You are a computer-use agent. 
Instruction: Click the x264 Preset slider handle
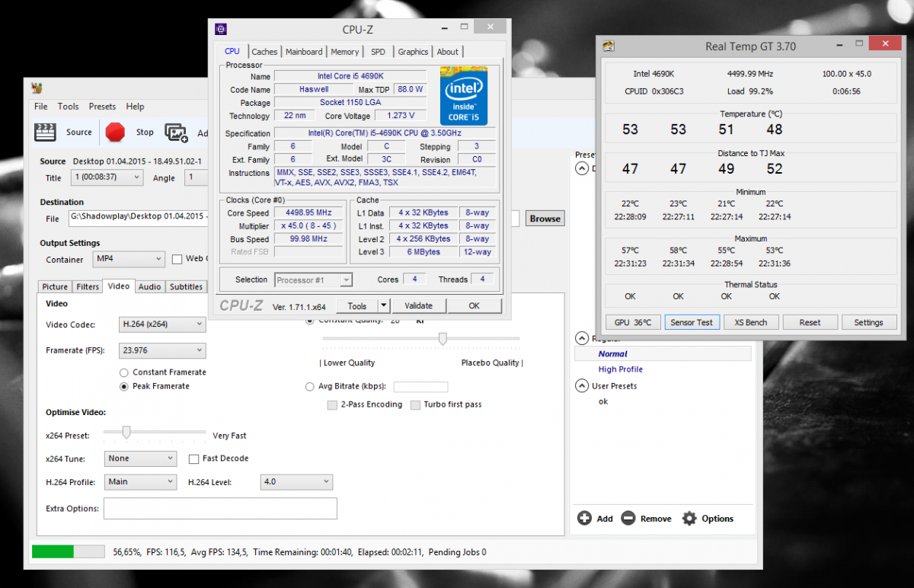pyautogui.click(x=126, y=433)
